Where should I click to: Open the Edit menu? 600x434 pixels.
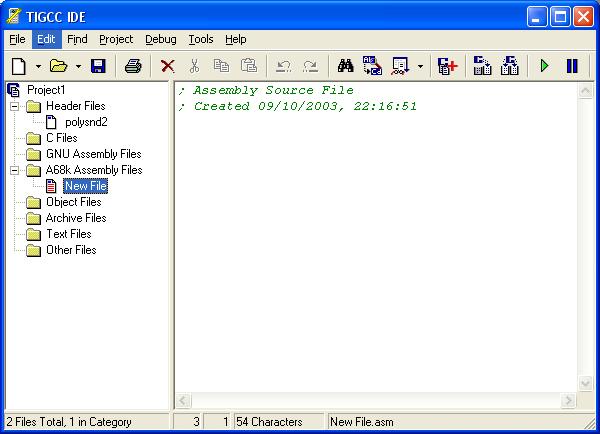46,39
